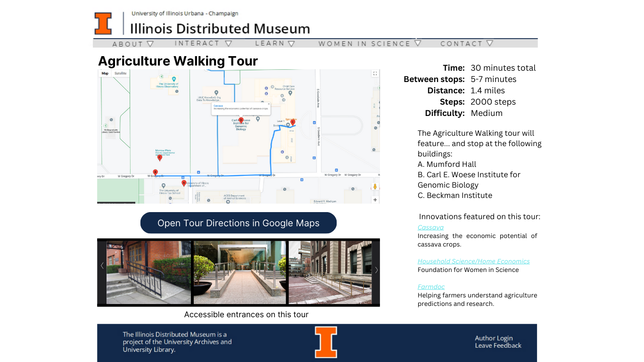Select red map marker A

(184, 183)
